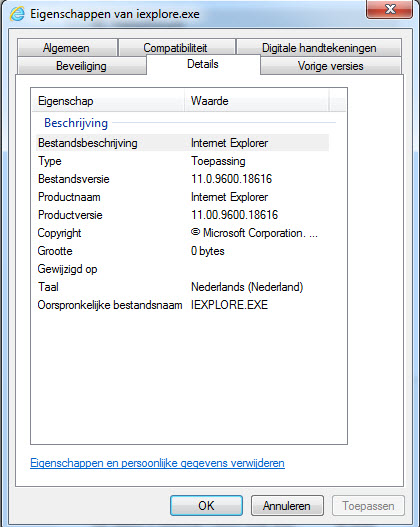
Task: Open the Compatibiliteit tab
Action: [x=176, y=47]
